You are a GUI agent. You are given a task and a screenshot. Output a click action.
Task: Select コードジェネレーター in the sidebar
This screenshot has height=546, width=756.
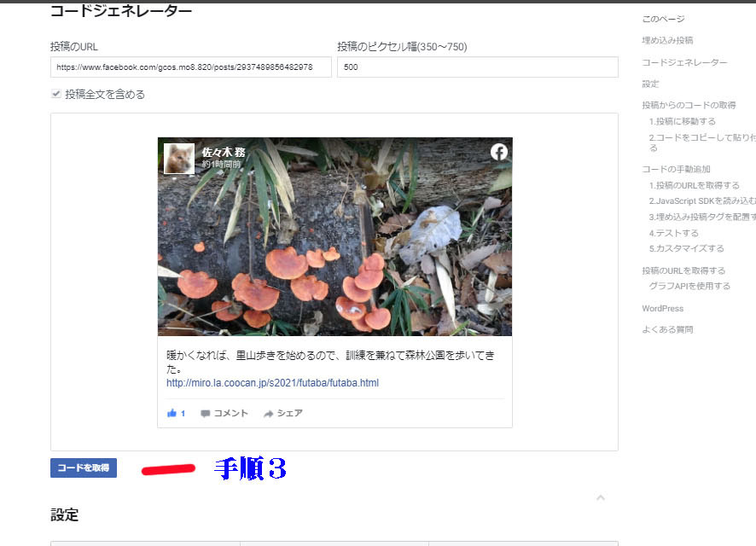(684, 62)
